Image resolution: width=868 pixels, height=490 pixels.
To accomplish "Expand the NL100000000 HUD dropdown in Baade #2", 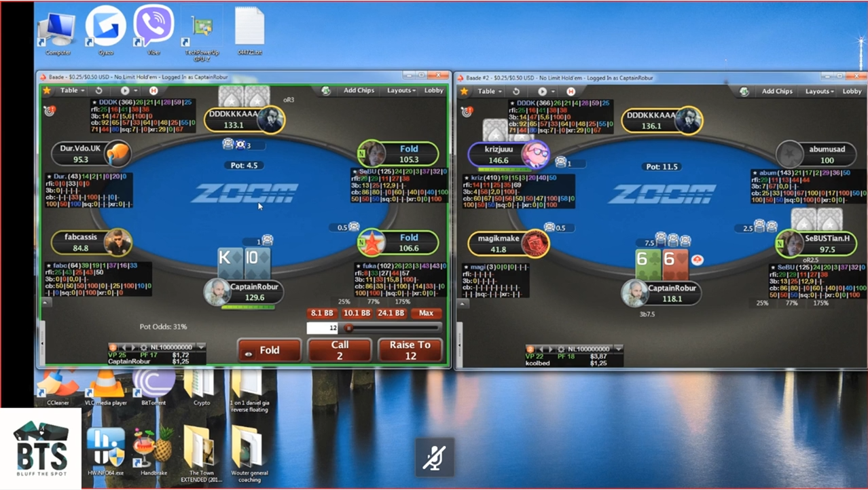I will click(618, 348).
